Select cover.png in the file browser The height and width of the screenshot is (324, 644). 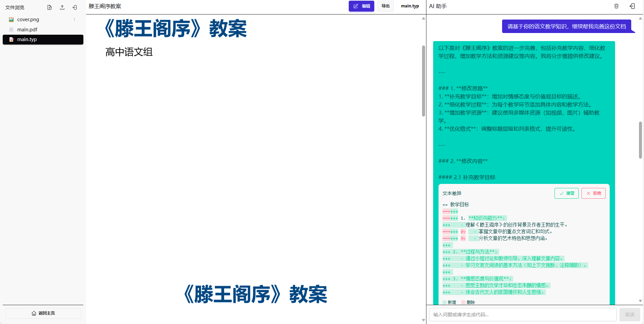28,19
